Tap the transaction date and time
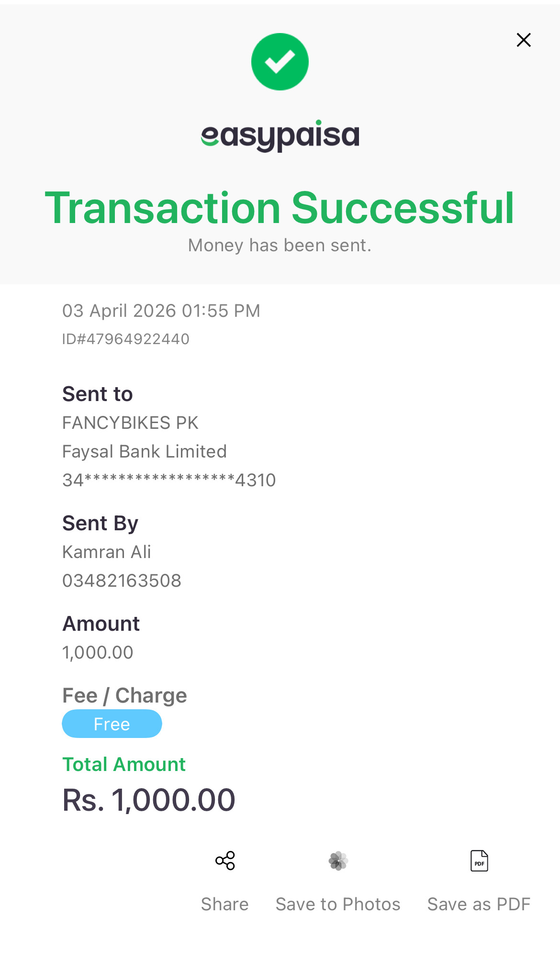The width and height of the screenshot is (560, 972). (x=161, y=311)
